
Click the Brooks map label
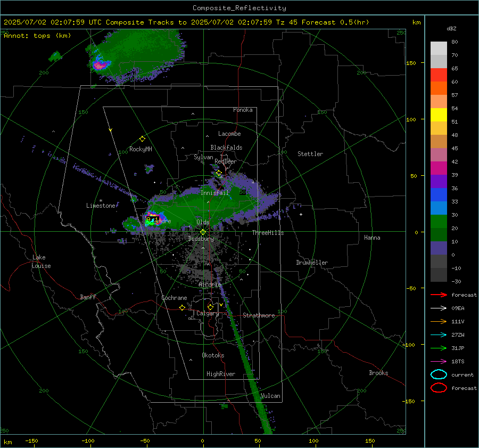pos(378,373)
